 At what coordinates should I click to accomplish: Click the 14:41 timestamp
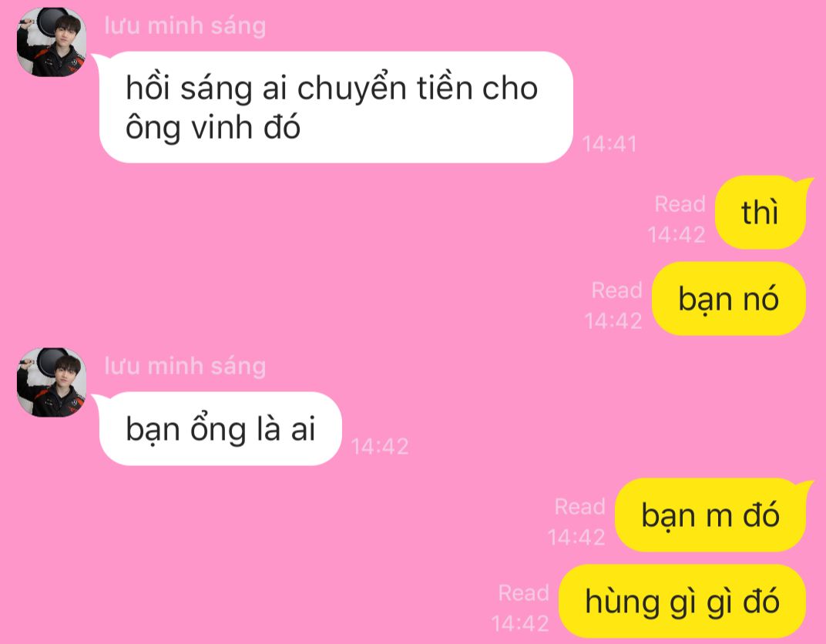(609, 144)
